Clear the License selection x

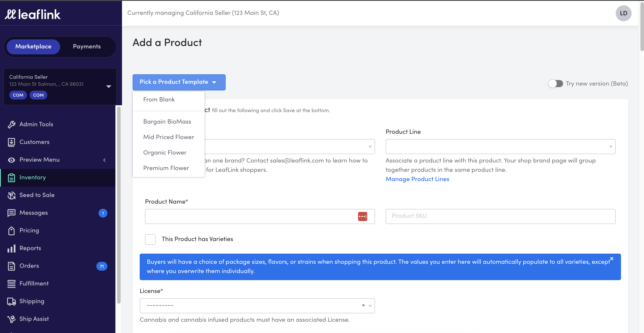[x=363, y=305]
